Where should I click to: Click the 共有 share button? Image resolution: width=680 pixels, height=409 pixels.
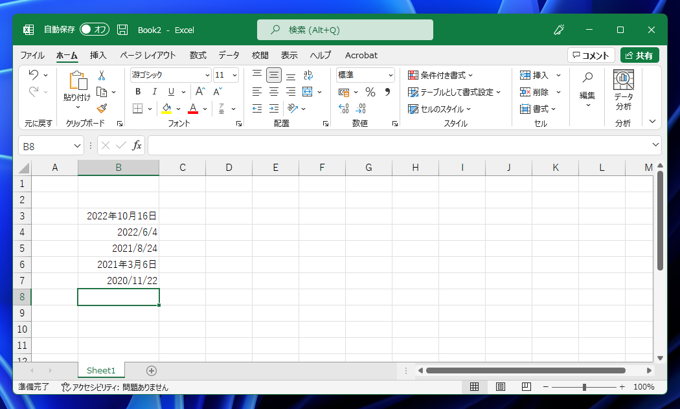pyautogui.click(x=640, y=55)
